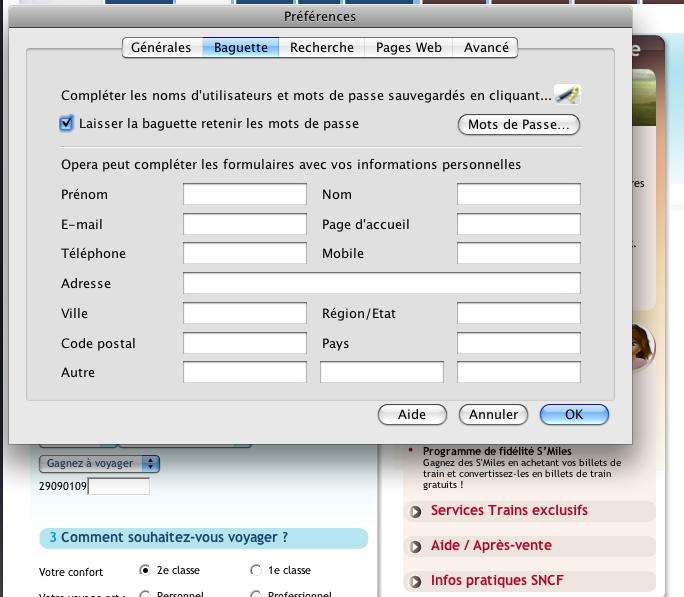Click the Prénom text field
Image resolution: width=684 pixels, height=597 pixels.
[245, 194]
